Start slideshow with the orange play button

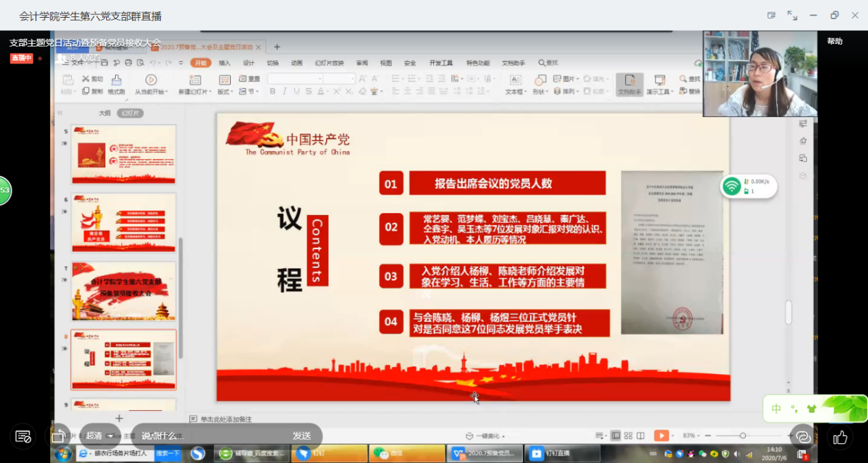tap(661, 436)
